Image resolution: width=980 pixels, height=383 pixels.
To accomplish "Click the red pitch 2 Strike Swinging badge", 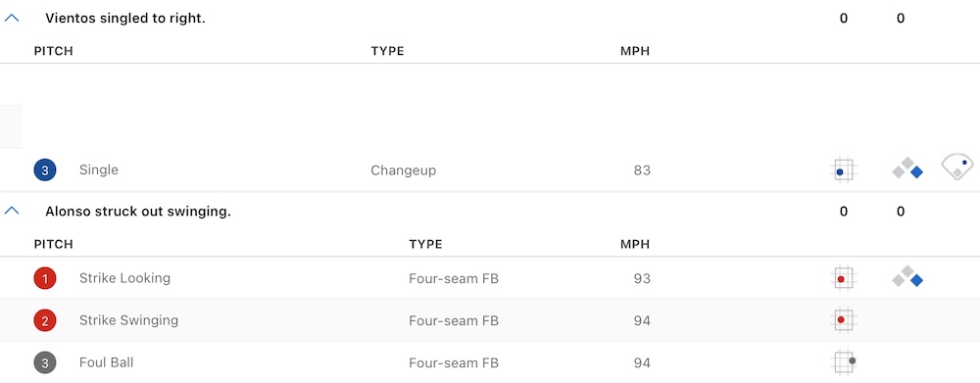I will [45, 320].
